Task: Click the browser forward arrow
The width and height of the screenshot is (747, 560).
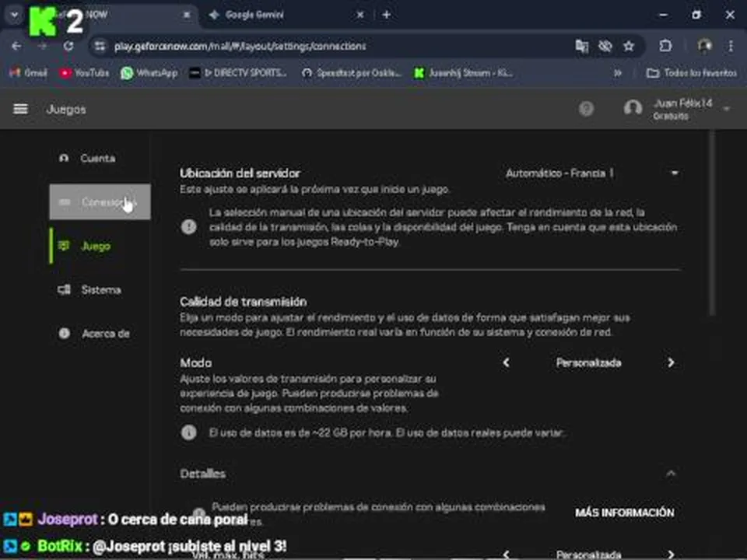Action: click(x=42, y=46)
